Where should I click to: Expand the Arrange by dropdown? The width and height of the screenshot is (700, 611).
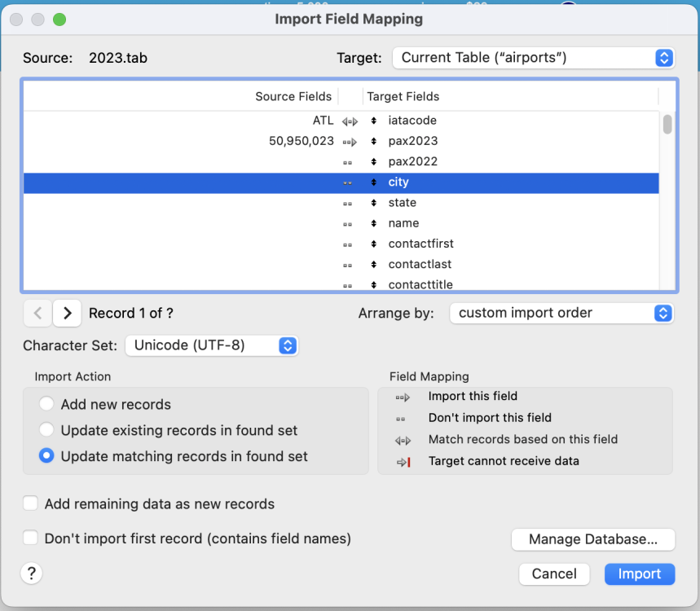point(561,313)
